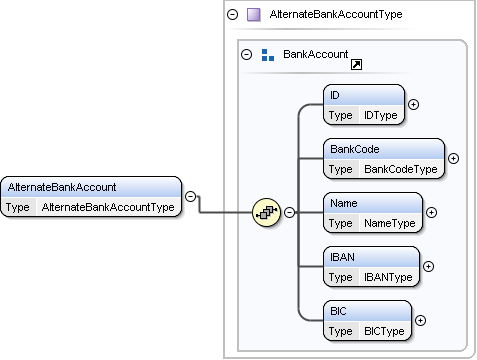Collapse the AlternateBankAccountType container

tap(232, 14)
